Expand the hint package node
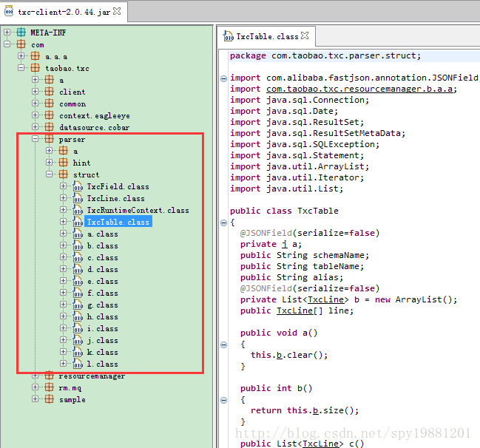 click(50, 163)
